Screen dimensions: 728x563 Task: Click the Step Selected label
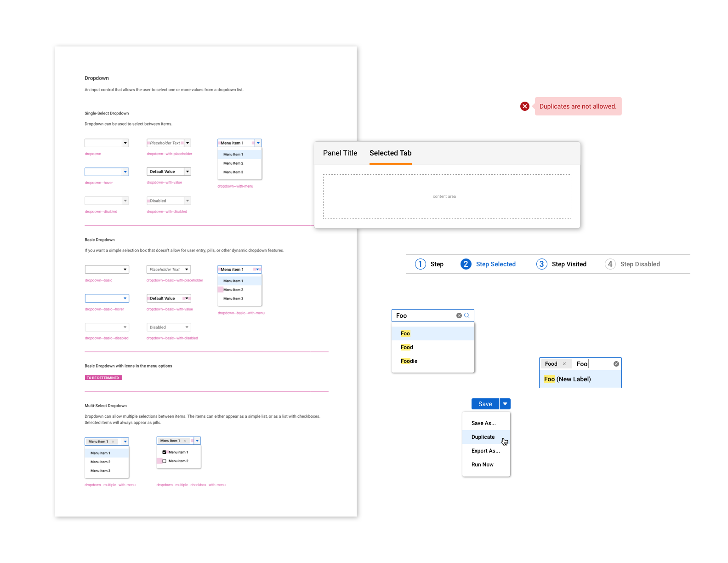tap(496, 264)
